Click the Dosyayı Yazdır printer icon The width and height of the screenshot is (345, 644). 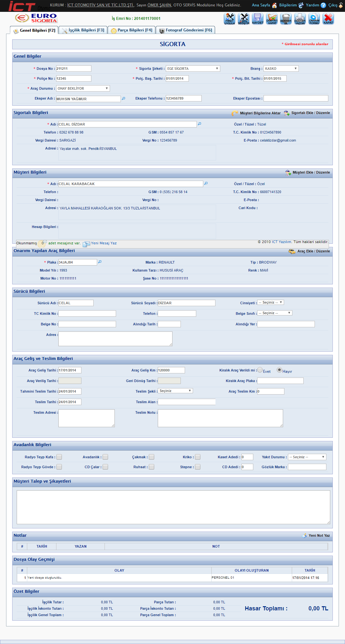point(300,19)
